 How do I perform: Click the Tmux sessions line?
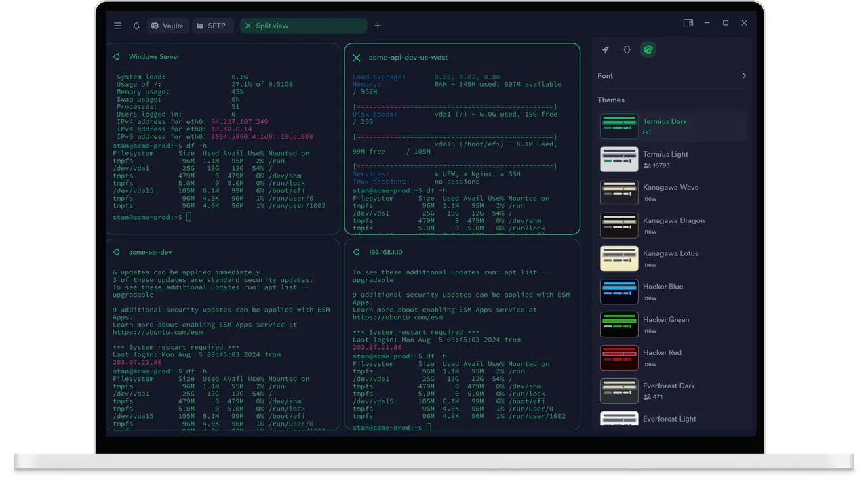click(416, 182)
